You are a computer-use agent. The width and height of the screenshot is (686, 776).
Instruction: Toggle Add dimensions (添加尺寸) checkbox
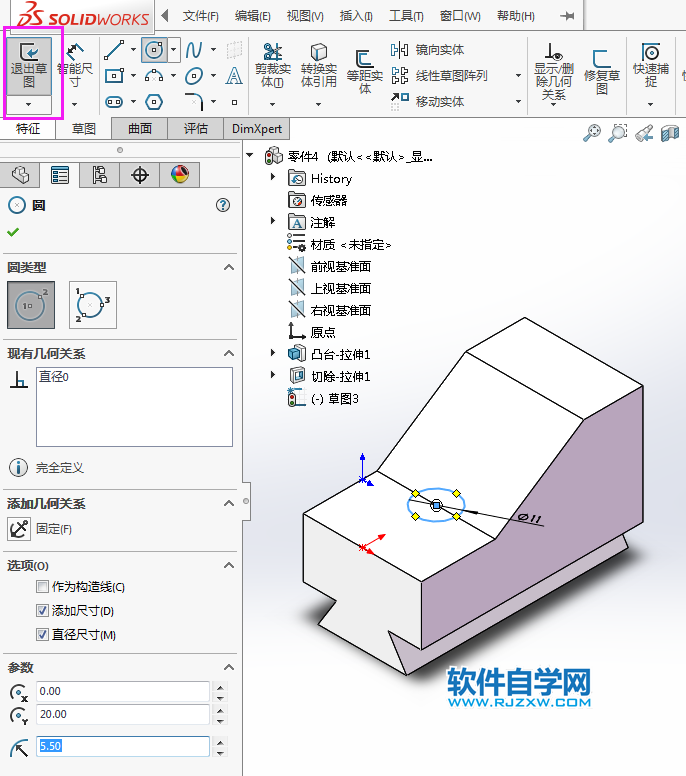point(43,610)
